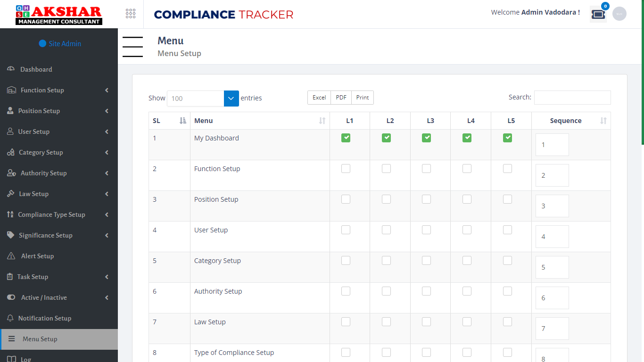The width and height of the screenshot is (644, 362).
Task: Select the Alert Setup warning icon
Action: pos(10,256)
